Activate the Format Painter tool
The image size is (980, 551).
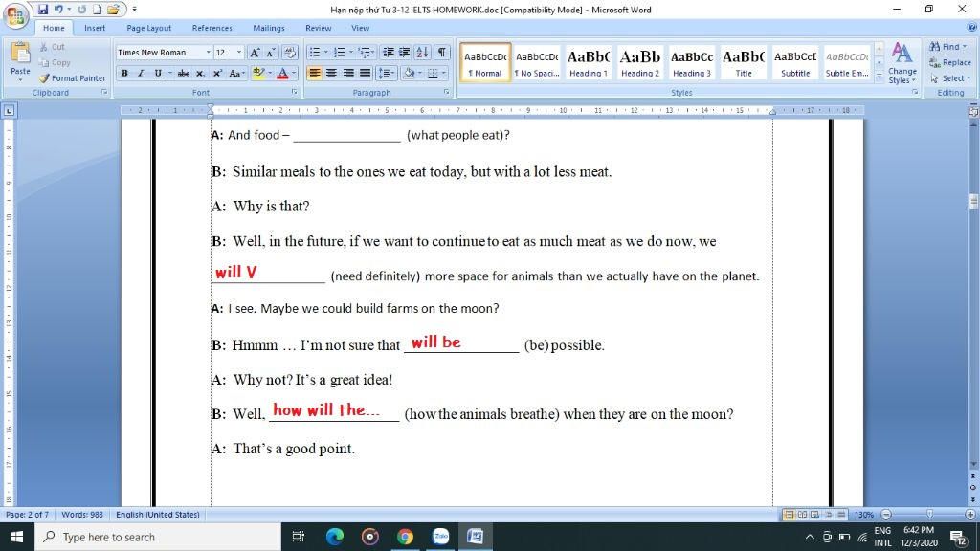tap(72, 78)
